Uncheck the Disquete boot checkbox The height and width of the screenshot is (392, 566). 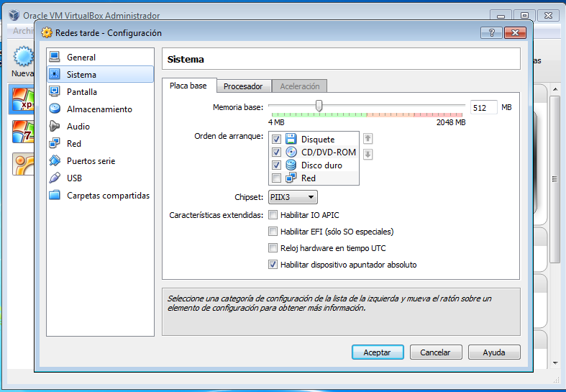(276, 140)
